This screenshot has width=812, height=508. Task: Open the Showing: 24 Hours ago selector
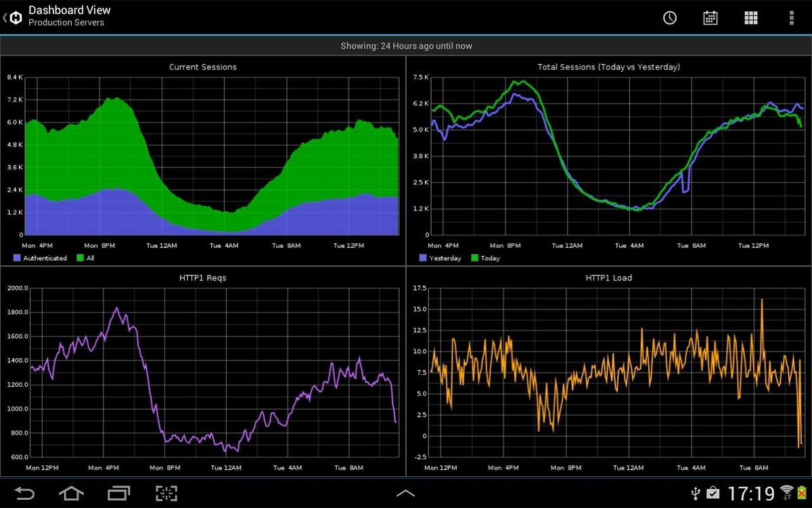coord(406,45)
